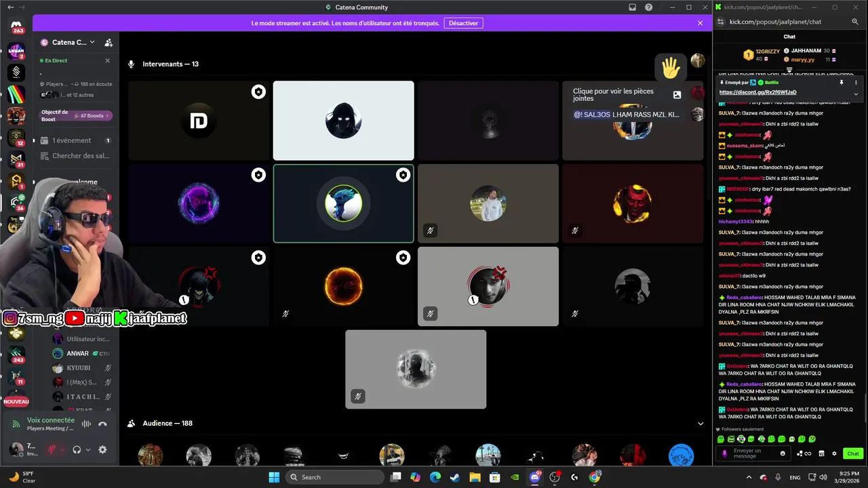Screen dimensions: 868x488
Task: Close the En Direct stage panel
Action: (x=107, y=60)
